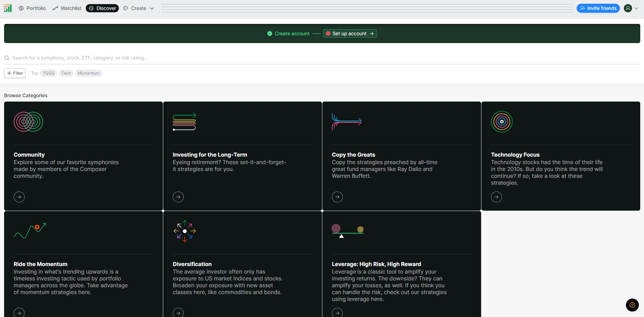The width and height of the screenshot is (644, 317).
Task: Click the Copy the Greats description text
Action: [384, 169]
